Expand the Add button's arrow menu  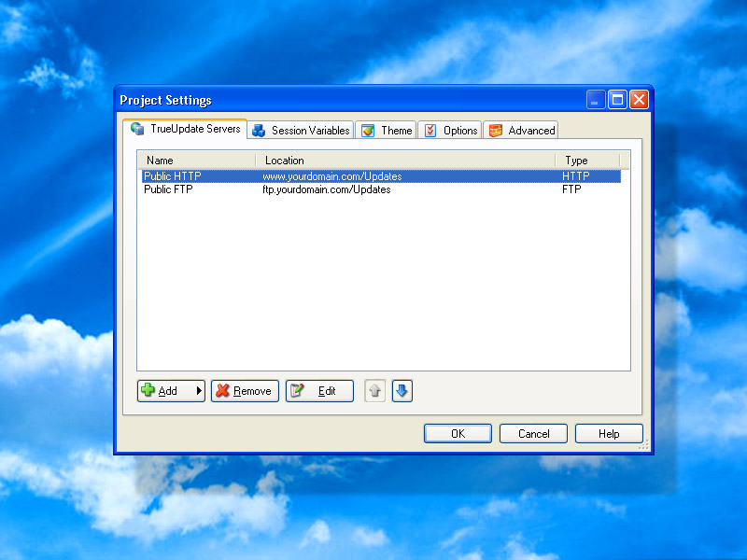coord(199,391)
